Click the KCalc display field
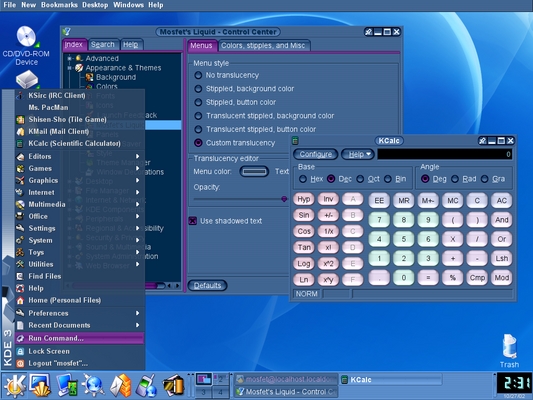Screen dimensions: 533x400 445,154
